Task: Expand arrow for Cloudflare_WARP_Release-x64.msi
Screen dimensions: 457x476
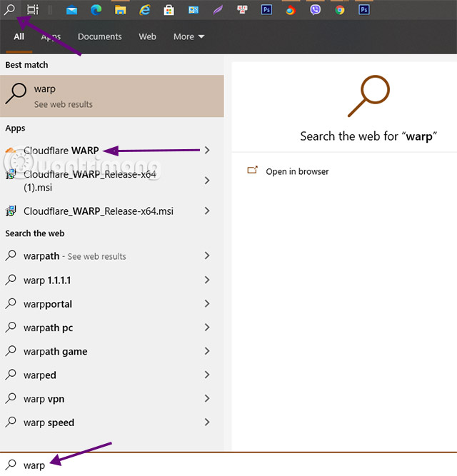Action: click(207, 211)
